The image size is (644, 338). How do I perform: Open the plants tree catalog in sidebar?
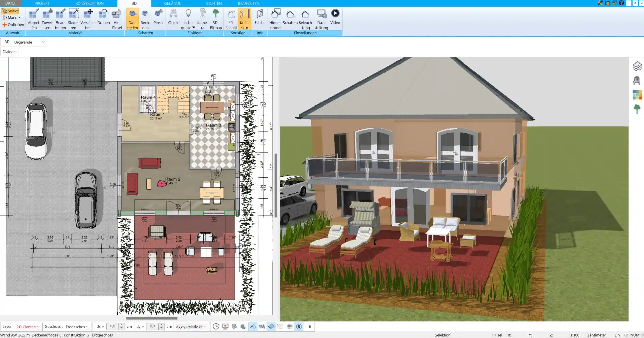pos(637,109)
